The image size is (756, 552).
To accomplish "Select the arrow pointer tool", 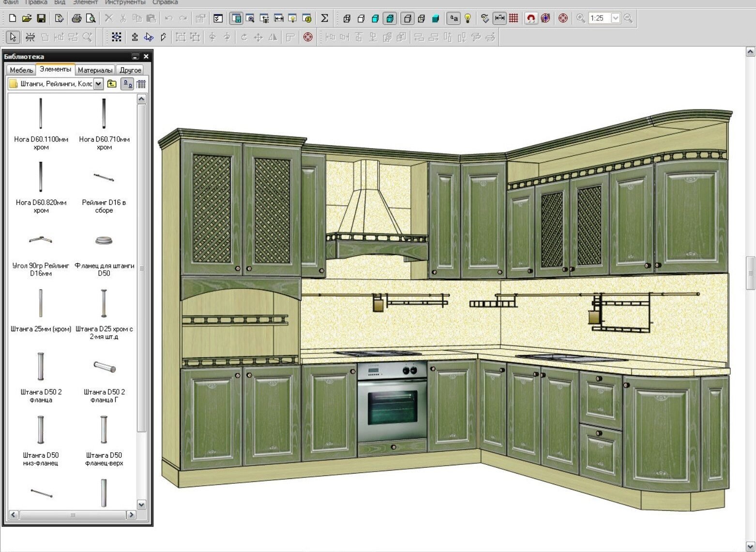I will (13, 37).
